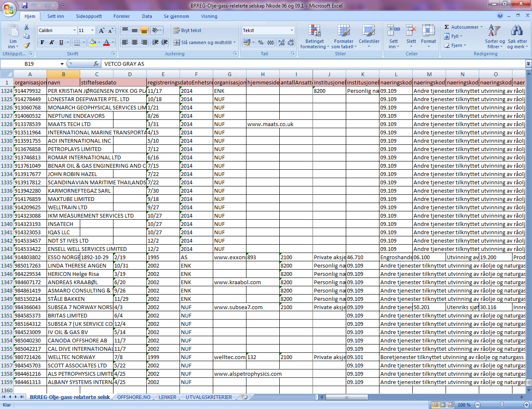Screen dimensions: 532x409
Task: Align text to middle of cell
Action: [134, 30]
